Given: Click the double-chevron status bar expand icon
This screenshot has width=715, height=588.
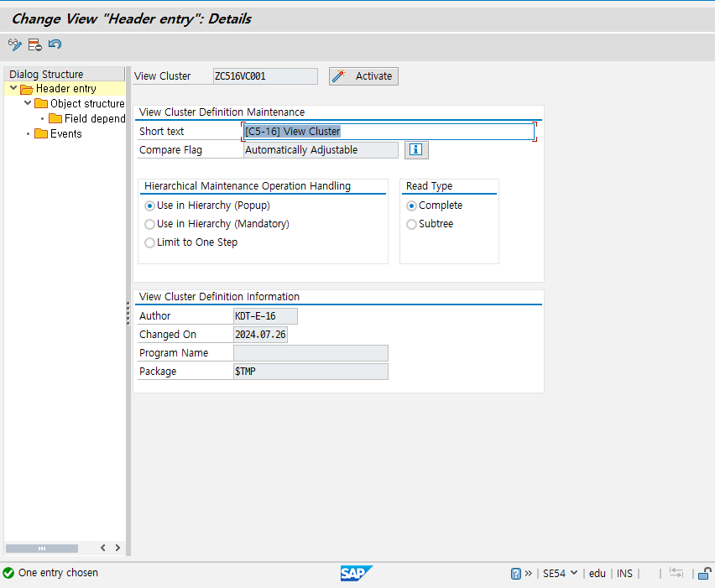Looking at the screenshot, I should point(528,574).
